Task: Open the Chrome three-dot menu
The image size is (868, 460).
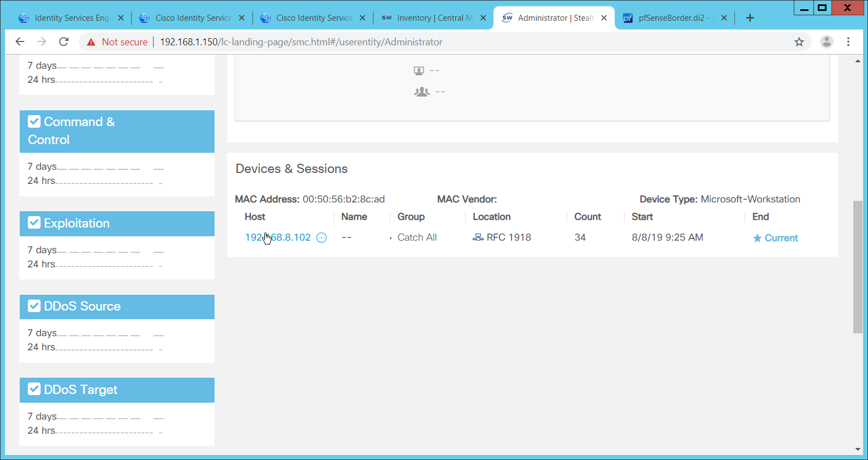Action: (x=848, y=42)
